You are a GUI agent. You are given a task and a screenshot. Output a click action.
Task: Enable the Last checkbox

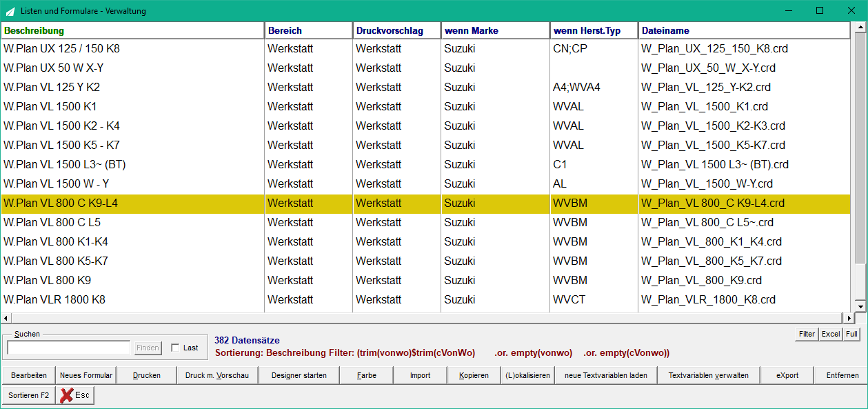click(x=175, y=348)
